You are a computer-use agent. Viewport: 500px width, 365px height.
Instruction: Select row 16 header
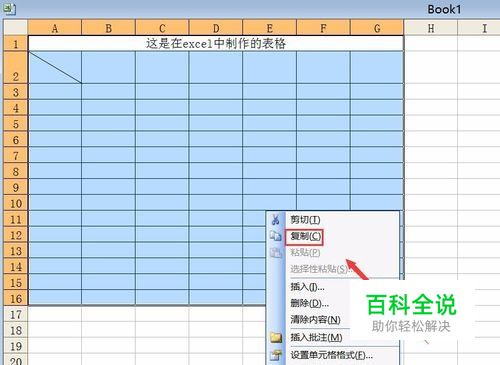[16, 299]
